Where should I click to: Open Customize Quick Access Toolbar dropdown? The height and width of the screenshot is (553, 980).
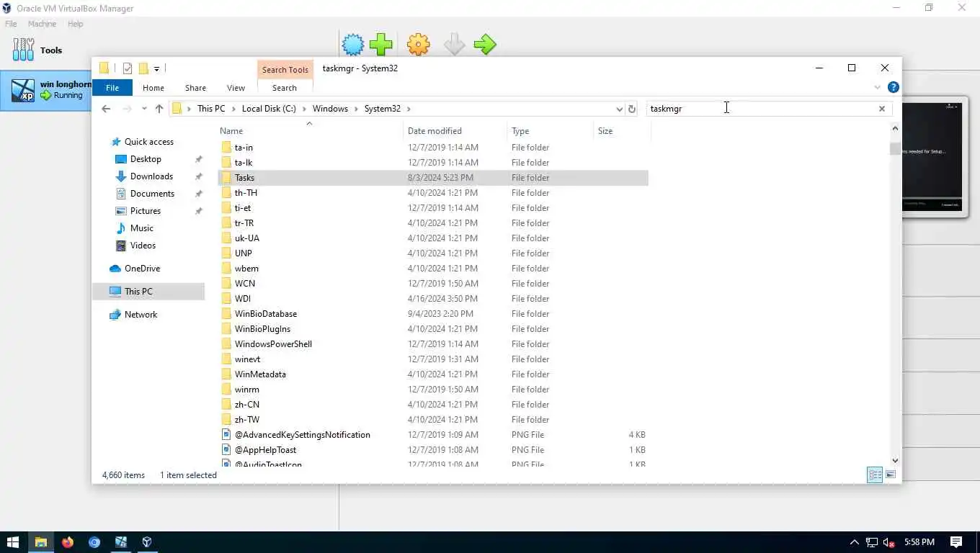[156, 68]
